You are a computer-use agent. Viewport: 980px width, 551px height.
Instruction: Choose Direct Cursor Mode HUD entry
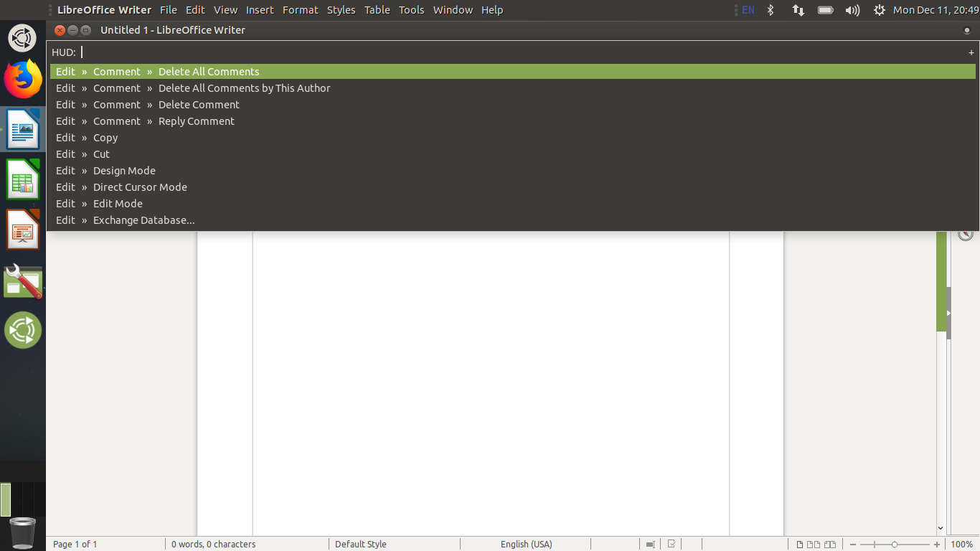pyautogui.click(x=512, y=187)
